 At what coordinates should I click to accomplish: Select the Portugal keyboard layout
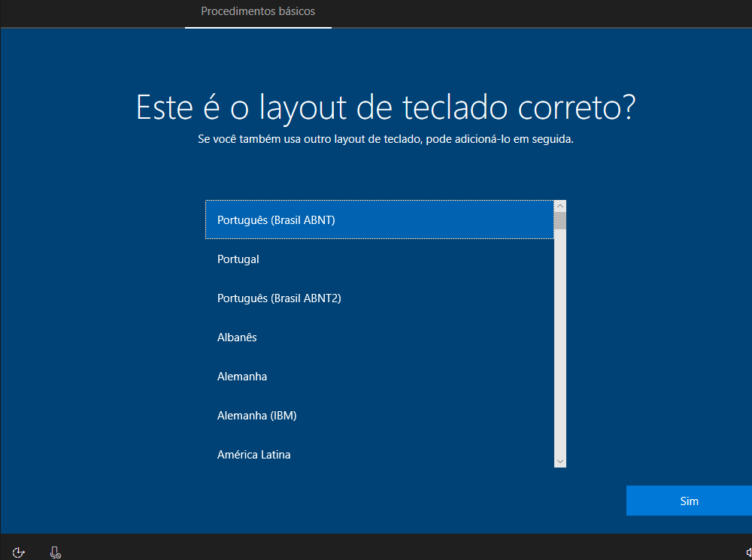point(379,259)
